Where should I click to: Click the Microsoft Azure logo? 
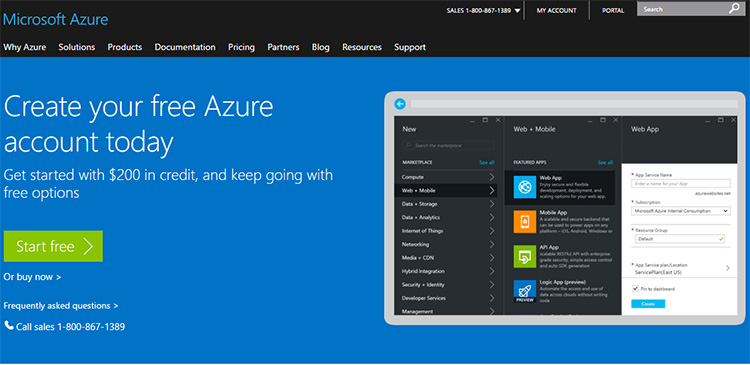[55, 20]
